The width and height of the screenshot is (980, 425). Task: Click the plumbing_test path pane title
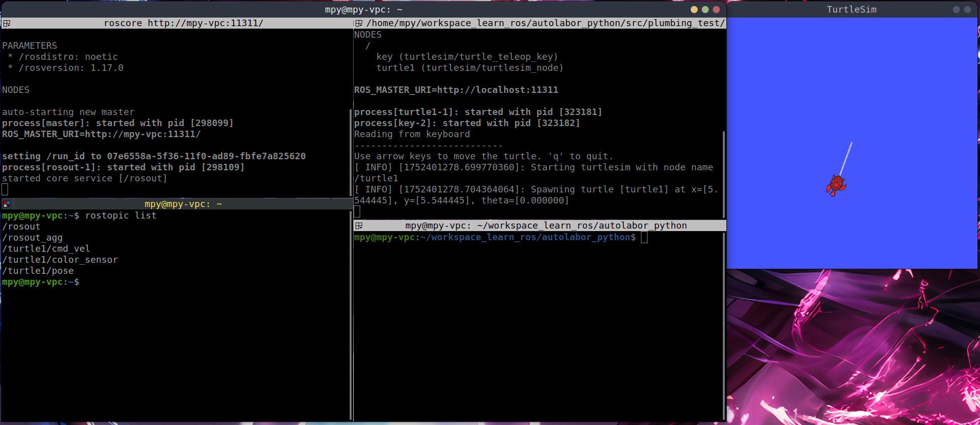[546, 23]
